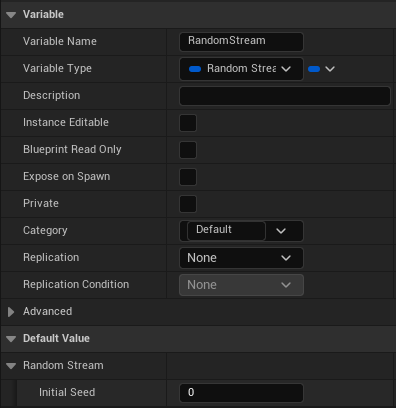
Task: Tick the Blueprint Read Only checkbox
Action: 188,150
